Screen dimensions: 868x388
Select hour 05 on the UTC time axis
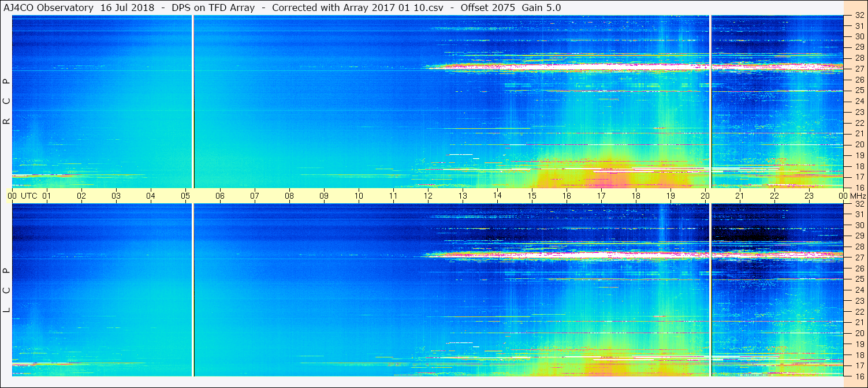185,196
